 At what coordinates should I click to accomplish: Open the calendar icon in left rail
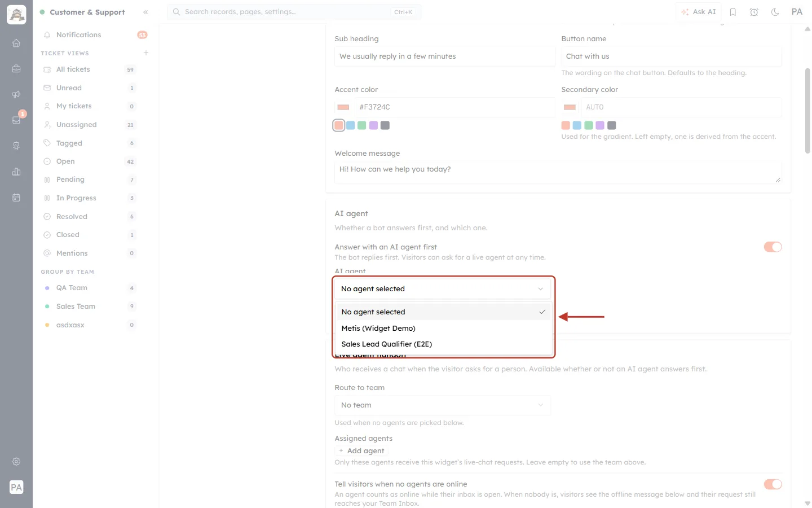16,198
